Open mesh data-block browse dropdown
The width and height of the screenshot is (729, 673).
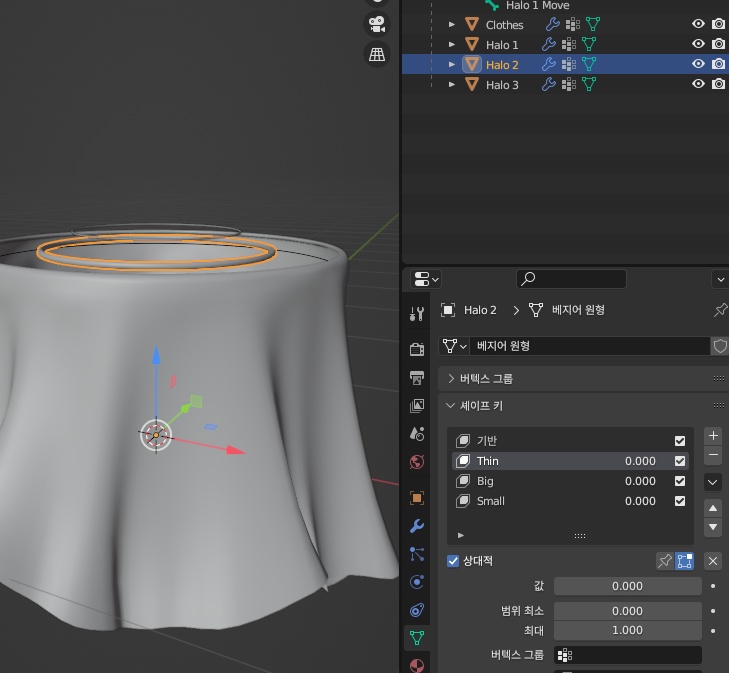click(x=454, y=346)
